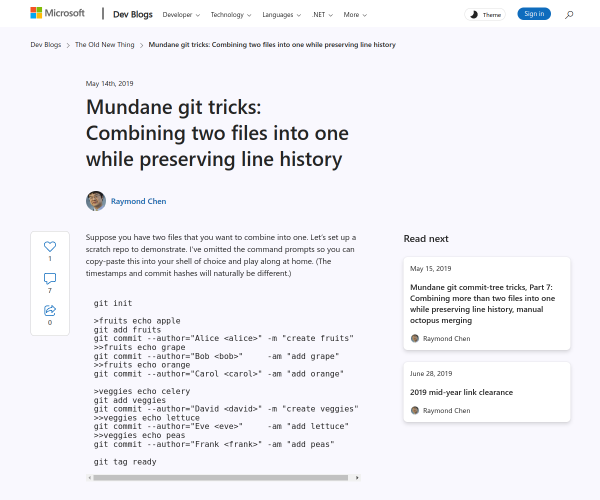
Task: Like the post with heart icon
Action: 50,246
